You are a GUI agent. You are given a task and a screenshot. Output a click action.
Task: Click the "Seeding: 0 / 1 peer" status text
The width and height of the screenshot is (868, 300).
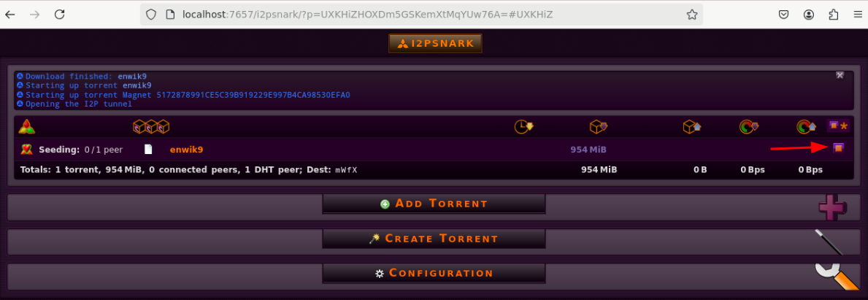tap(81, 150)
